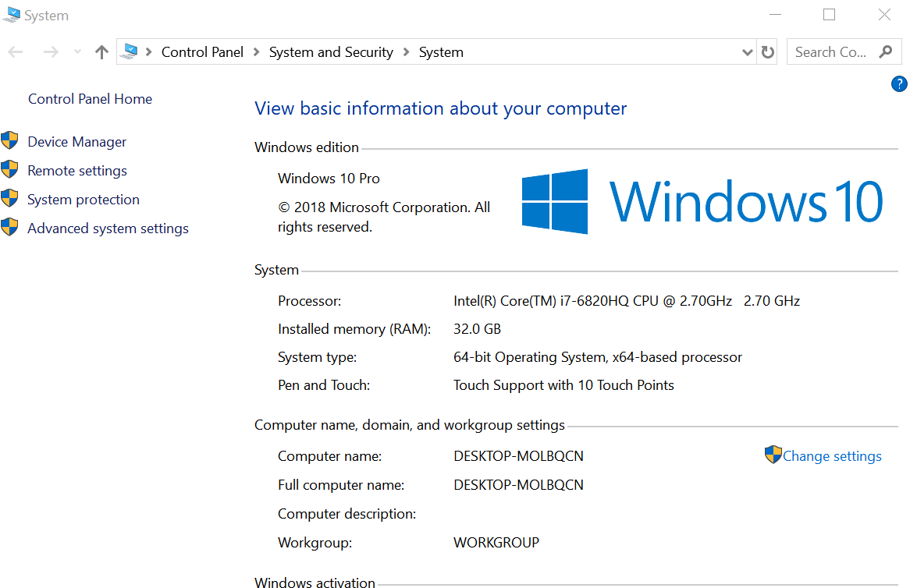
Task: Minimize the System window
Action: click(775, 15)
